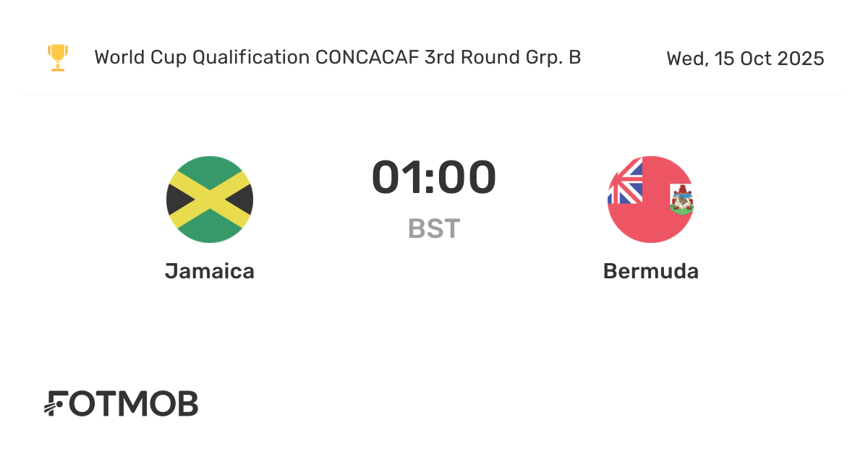This screenshot has height=454, width=868.
Task: Click the match date Wed, 15 Oct 2025
Action: click(x=745, y=59)
